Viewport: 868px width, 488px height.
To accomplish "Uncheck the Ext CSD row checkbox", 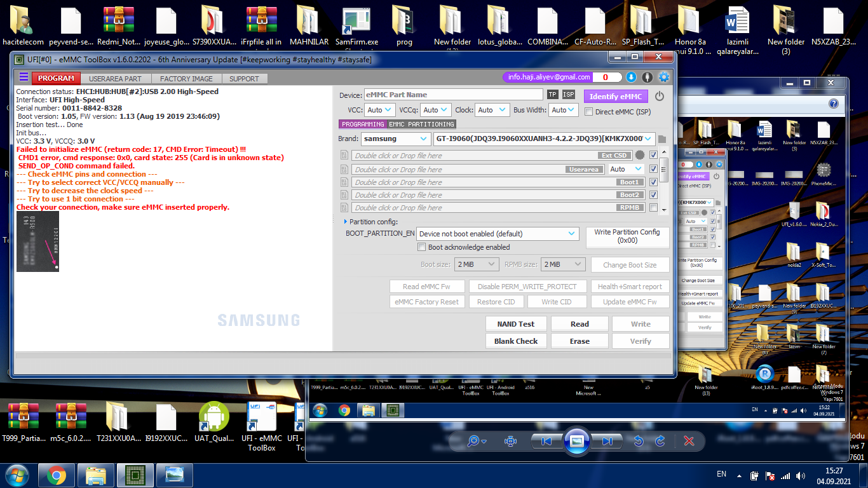I will (653, 154).
